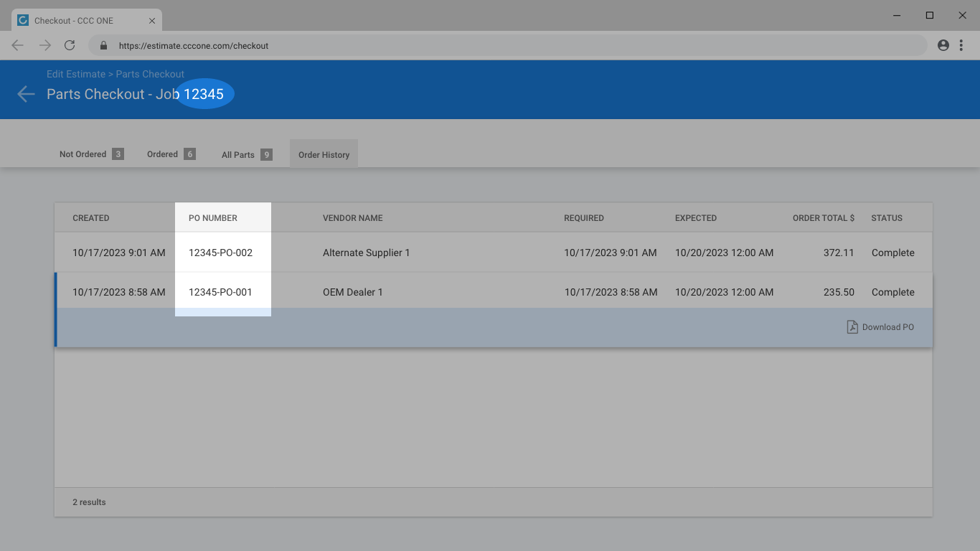Click the EXPECTED column header
Screen dimensions: 980x551
(x=696, y=218)
